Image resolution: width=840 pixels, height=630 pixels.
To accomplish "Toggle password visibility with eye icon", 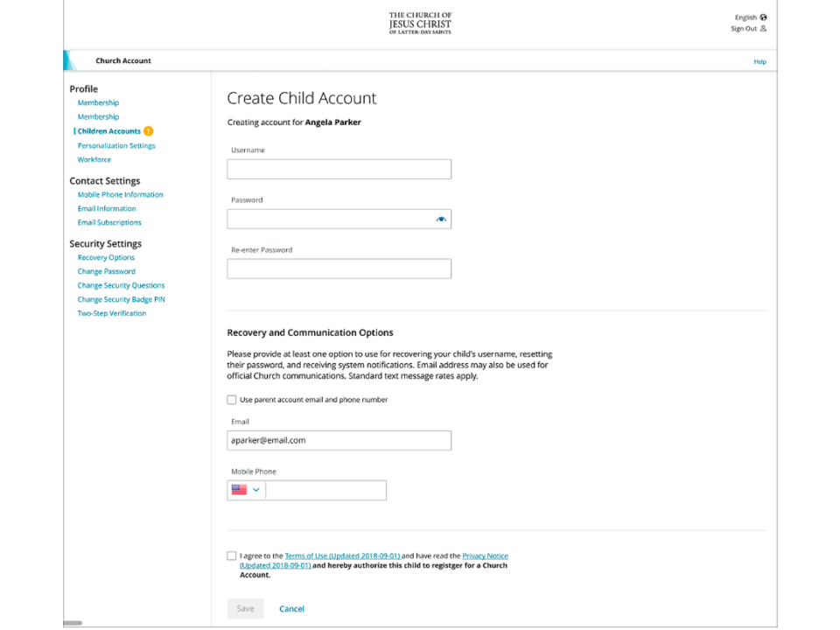I will [x=441, y=220].
